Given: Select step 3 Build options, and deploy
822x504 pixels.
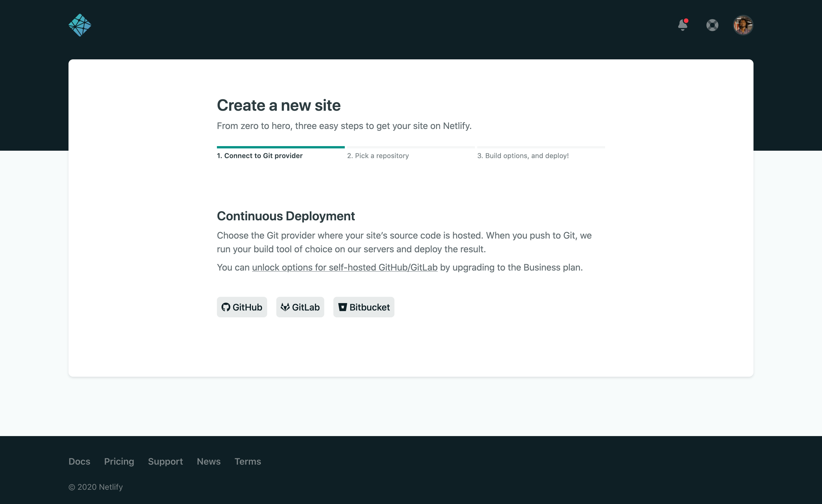Looking at the screenshot, I should 523,156.
